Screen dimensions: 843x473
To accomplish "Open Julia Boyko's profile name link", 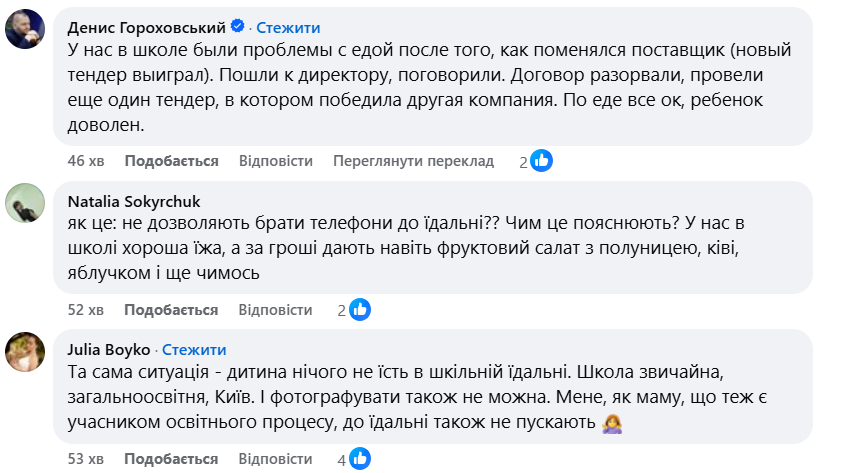I will click(x=109, y=349).
